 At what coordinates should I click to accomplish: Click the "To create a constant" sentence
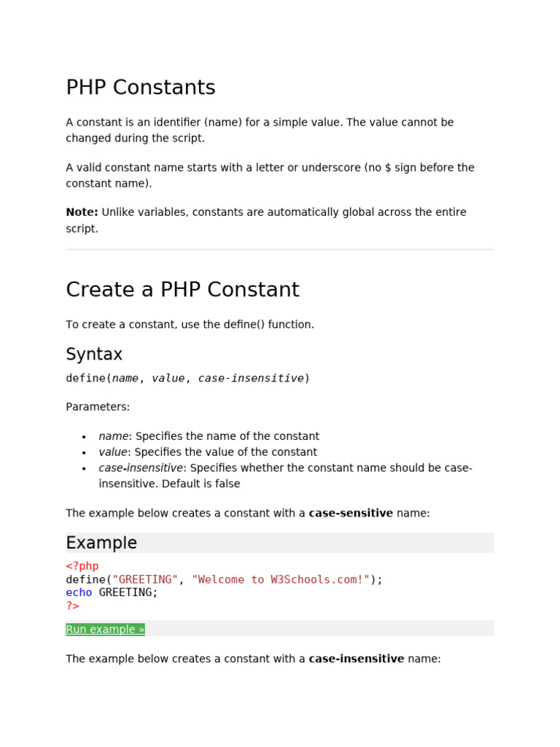click(190, 325)
